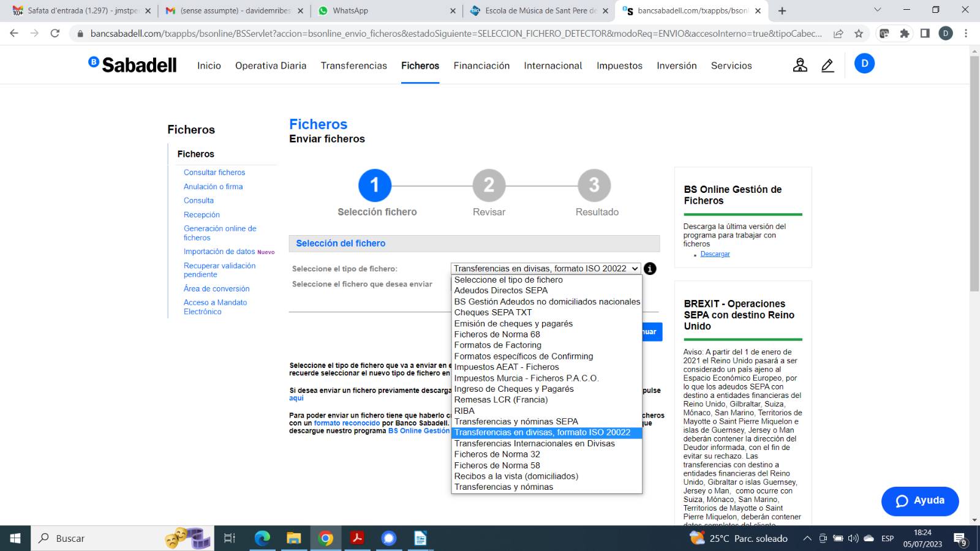
Task: Choose 'Transferencias y nóminas SEPA' option
Action: [x=516, y=422]
